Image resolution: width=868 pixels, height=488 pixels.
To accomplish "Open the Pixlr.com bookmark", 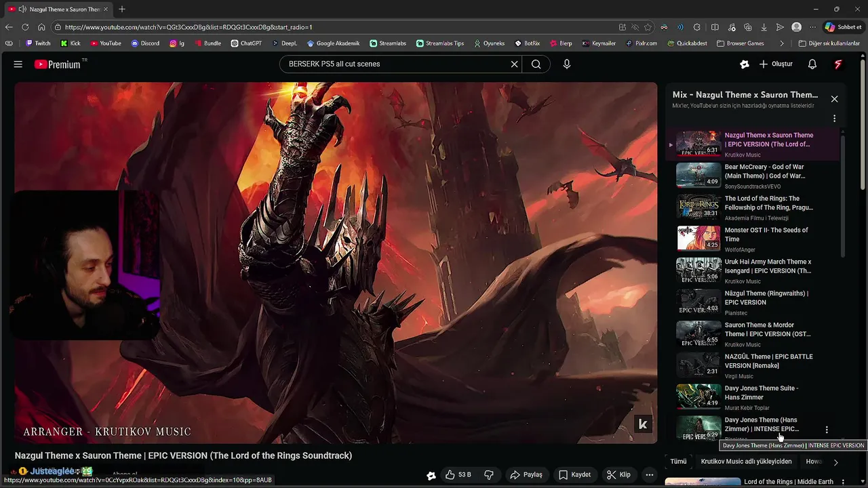I will tap(642, 43).
